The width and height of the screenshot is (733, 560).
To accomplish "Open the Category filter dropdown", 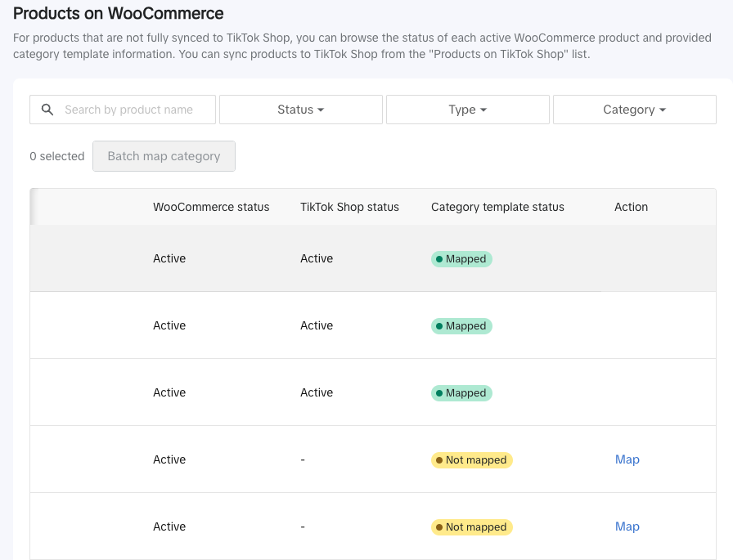I will (634, 110).
